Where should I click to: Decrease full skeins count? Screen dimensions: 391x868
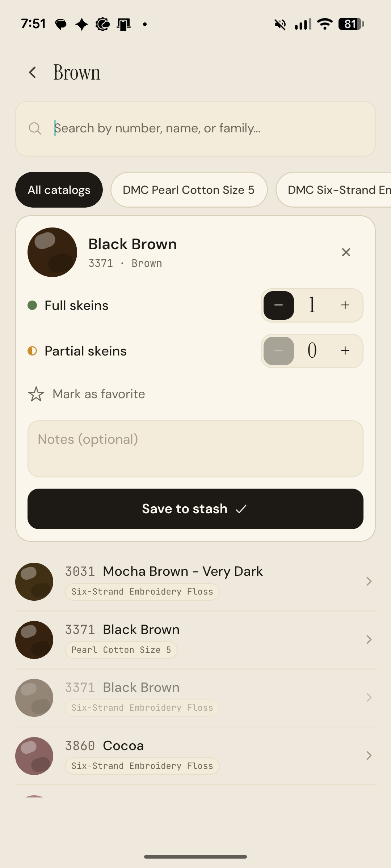(x=279, y=305)
